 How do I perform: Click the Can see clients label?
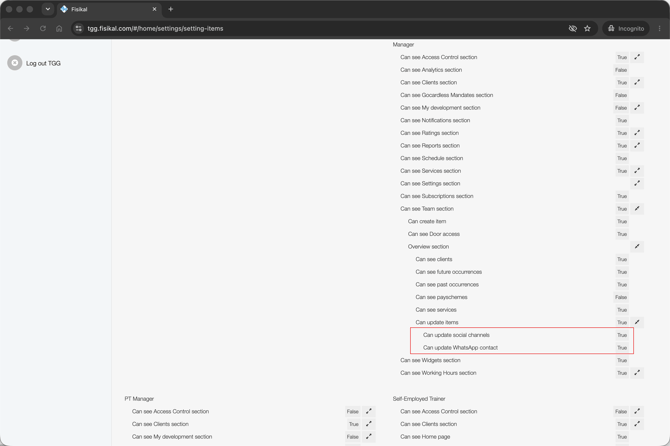pyautogui.click(x=434, y=259)
